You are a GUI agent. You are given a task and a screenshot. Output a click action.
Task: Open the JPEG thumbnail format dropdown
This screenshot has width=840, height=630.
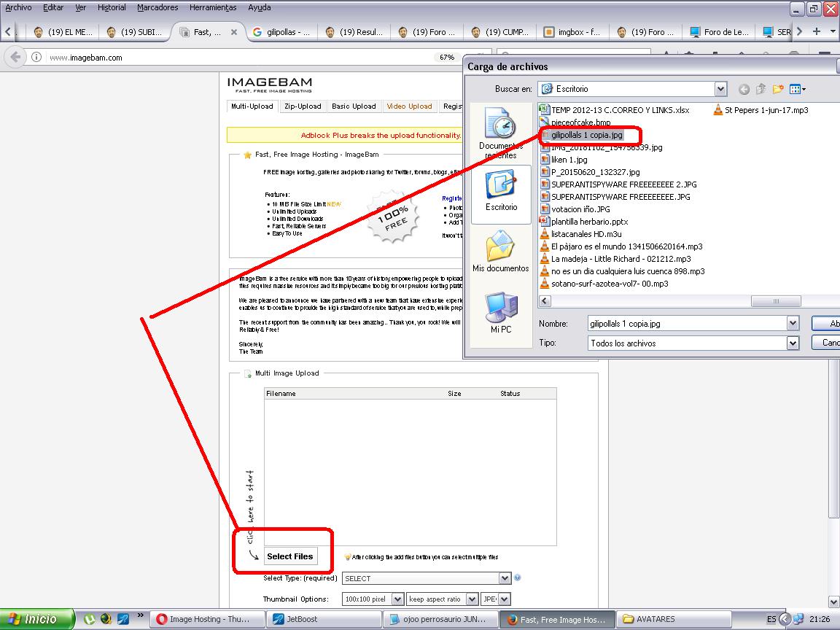(504, 599)
